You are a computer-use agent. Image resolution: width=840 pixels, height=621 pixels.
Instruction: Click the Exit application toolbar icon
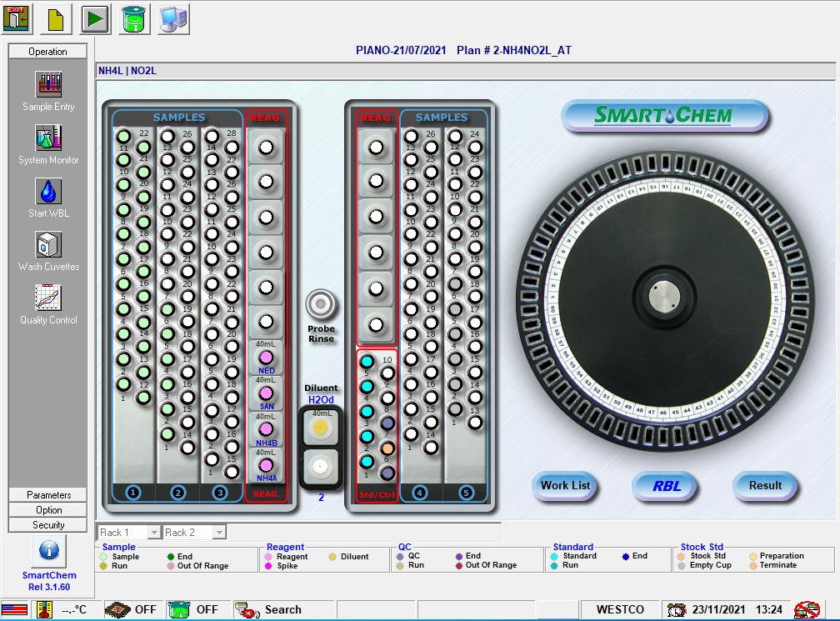click(16, 18)
